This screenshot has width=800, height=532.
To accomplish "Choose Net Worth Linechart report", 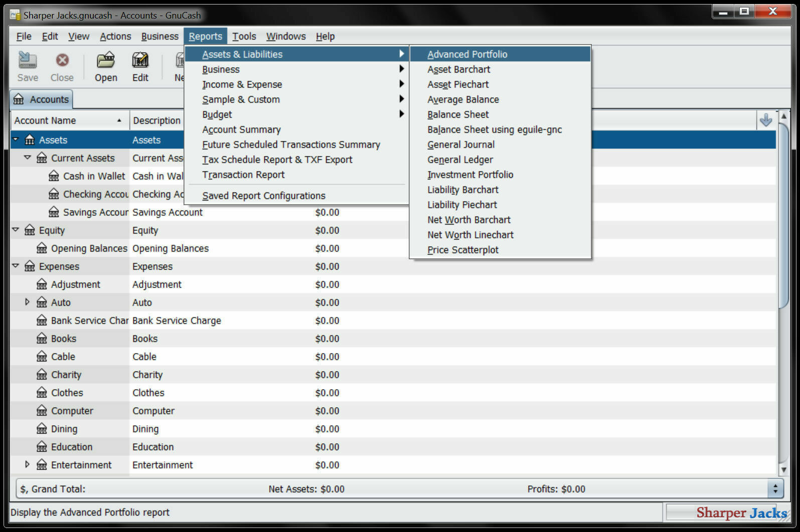I will click(500, 235).
